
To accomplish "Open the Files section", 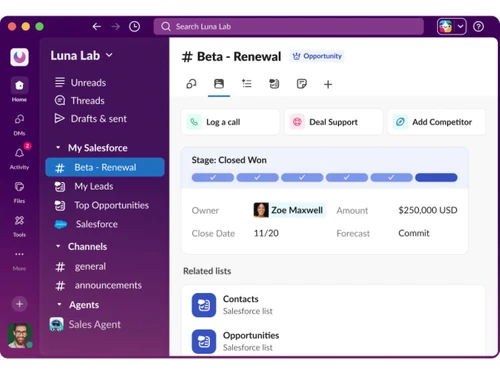I will pos(19,192).
